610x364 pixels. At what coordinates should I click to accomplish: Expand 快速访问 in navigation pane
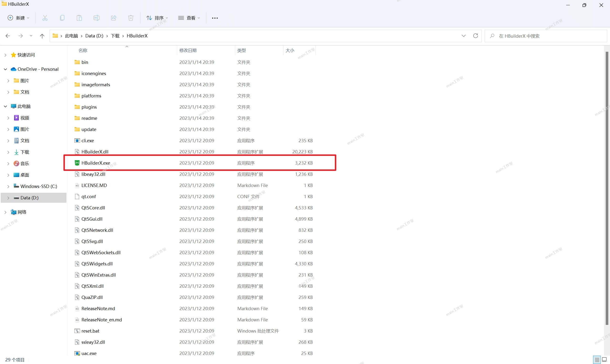pos(5,55)
